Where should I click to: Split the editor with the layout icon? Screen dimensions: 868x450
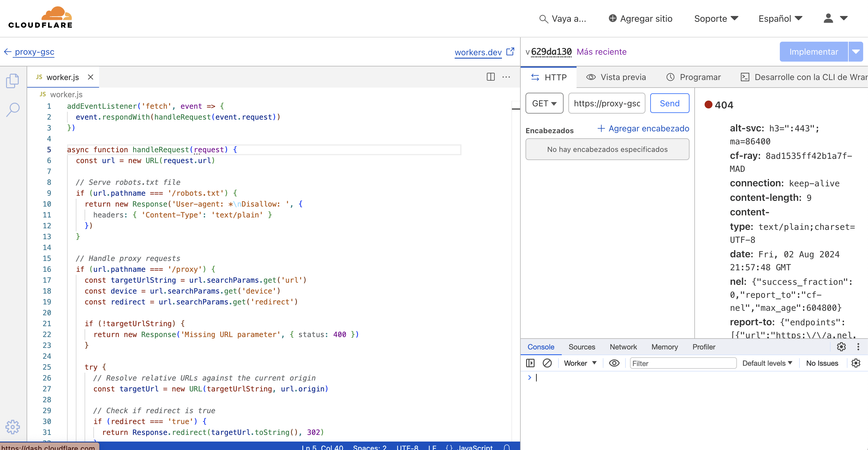(490, 77)
